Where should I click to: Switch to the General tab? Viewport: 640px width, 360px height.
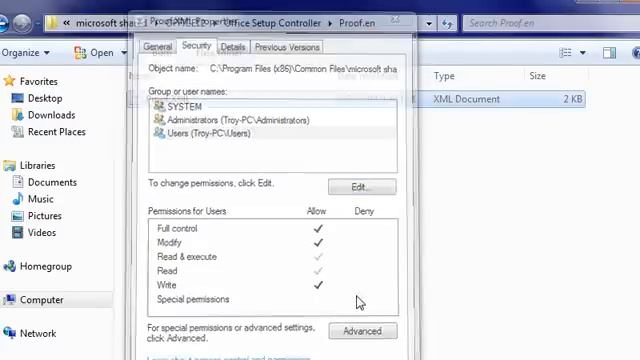(x=158, y=47)
